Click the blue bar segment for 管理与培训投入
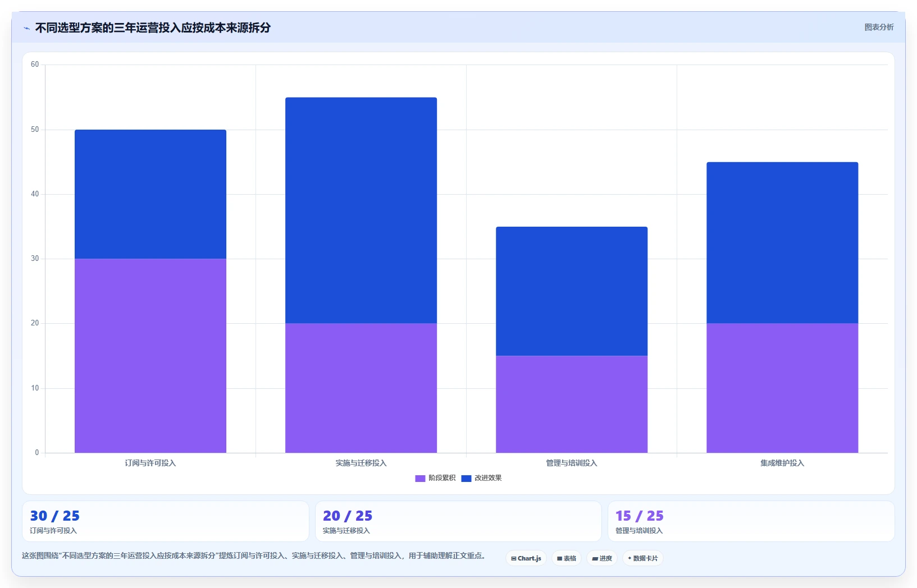 point(572,291)
